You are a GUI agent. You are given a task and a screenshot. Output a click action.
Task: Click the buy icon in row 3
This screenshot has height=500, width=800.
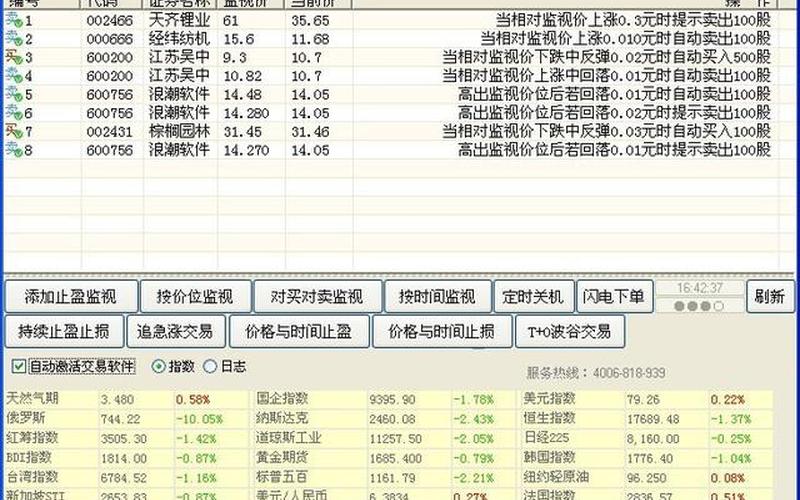pos(14,57)
